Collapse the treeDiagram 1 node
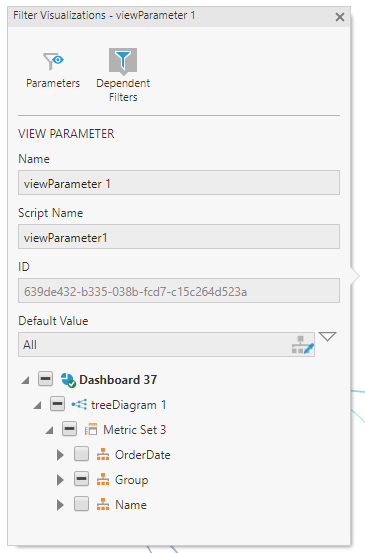Screen dimensions: 365x553 pos(37,406)
